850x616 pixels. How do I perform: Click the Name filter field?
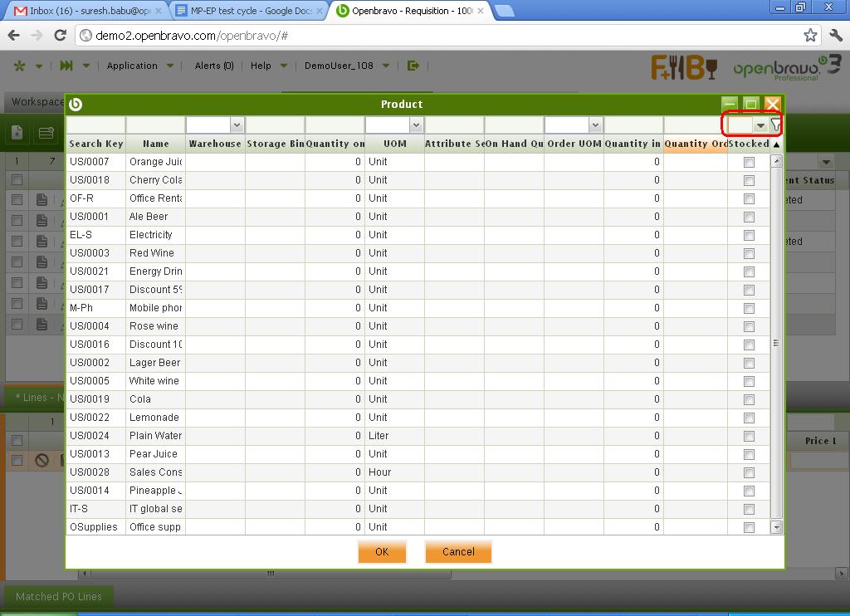(x=155, y=125)
